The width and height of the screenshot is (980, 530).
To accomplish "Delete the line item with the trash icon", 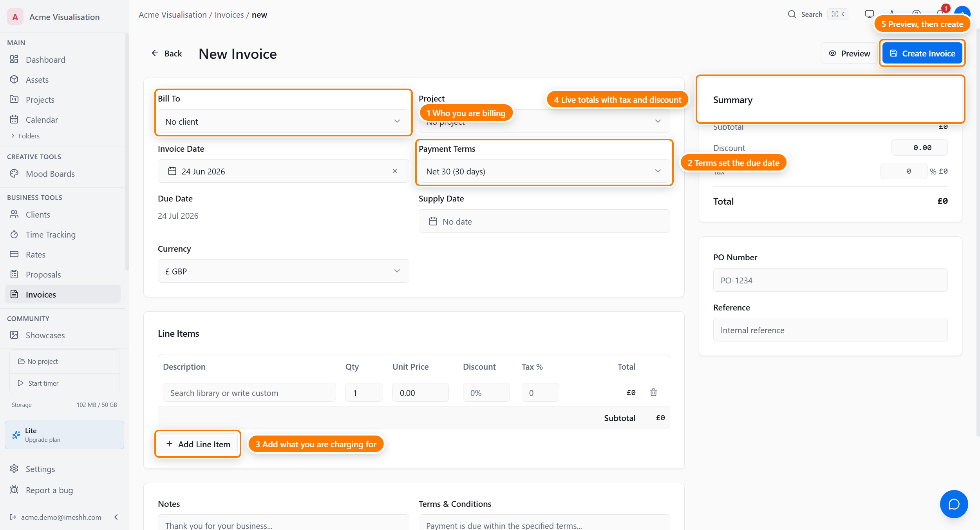I will tap(653, 392).
